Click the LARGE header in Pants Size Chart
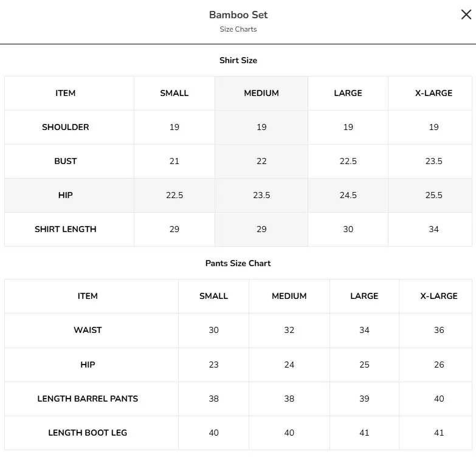Viewport: 476px width, 466px height. [364, 296]
